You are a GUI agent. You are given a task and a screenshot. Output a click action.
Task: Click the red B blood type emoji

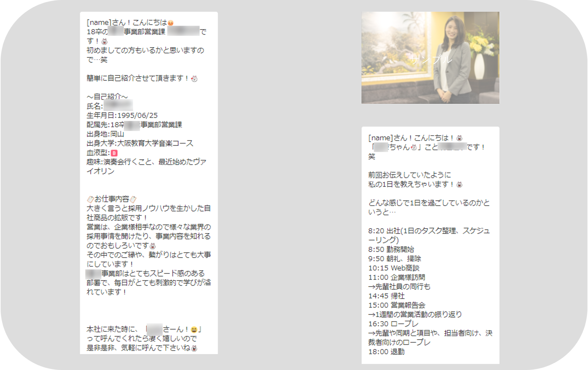tap(114, 153)
